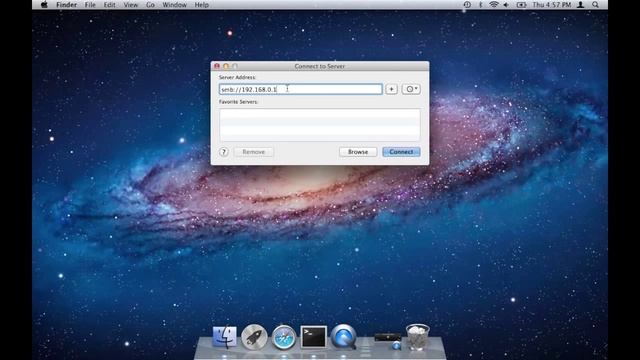640x360 pixels.
Task: Open Terminal from the Dock
Action: 313,337
